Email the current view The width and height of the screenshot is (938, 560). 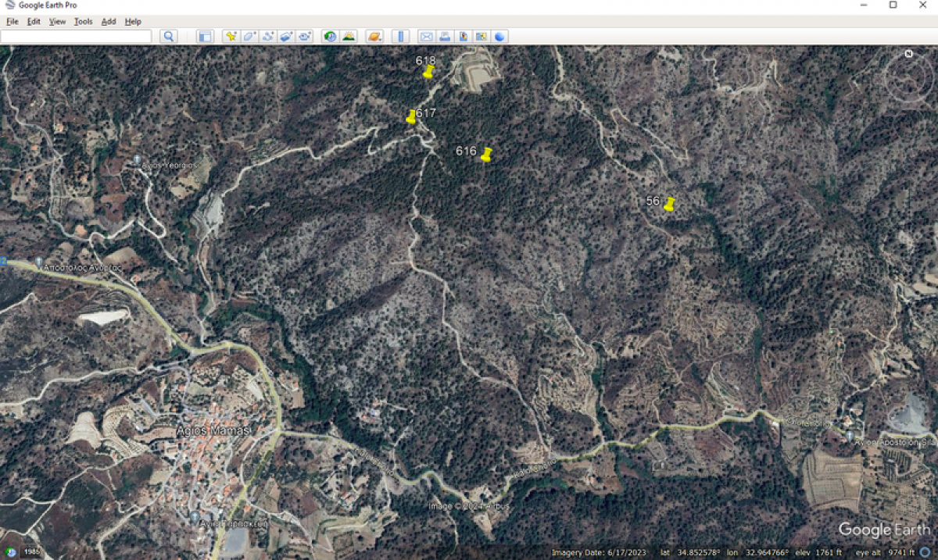pos(426,36)
